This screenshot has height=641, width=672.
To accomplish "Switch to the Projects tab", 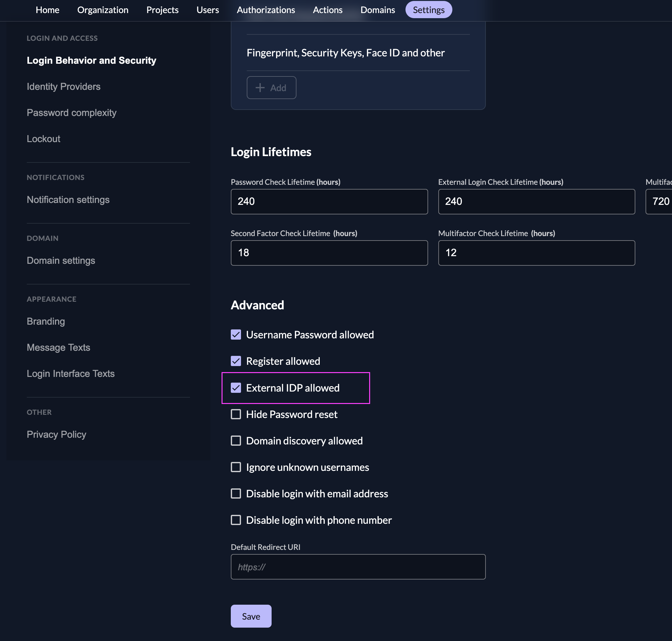I will coord(162,10).
